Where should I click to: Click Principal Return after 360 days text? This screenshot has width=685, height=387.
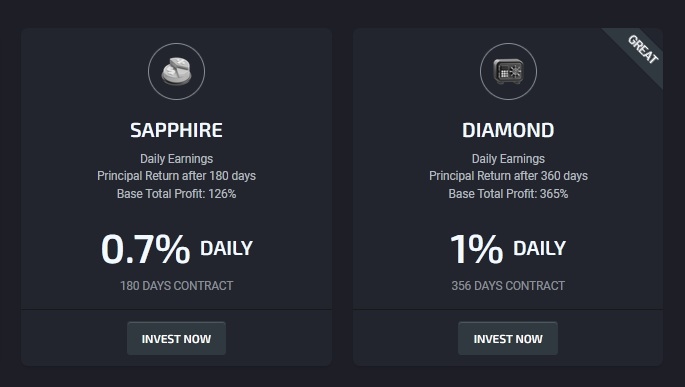508,176
